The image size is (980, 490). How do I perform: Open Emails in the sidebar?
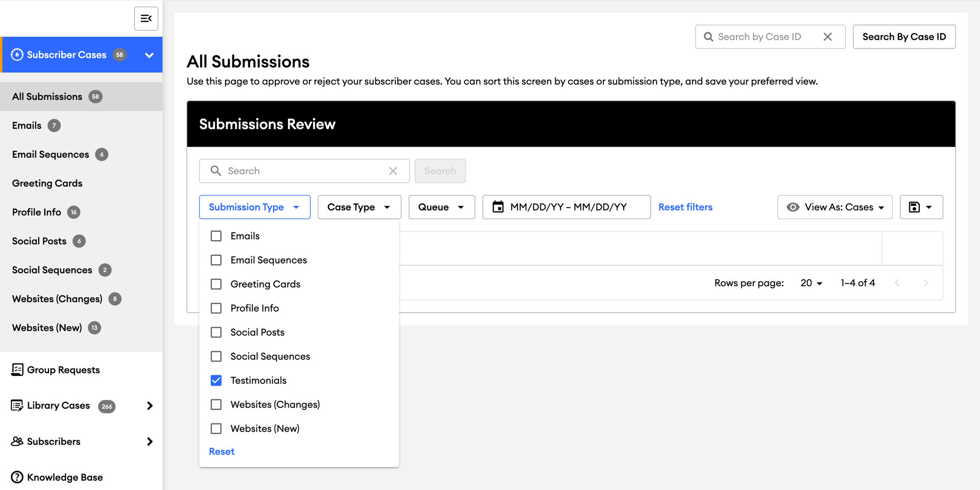click(81, 125)
